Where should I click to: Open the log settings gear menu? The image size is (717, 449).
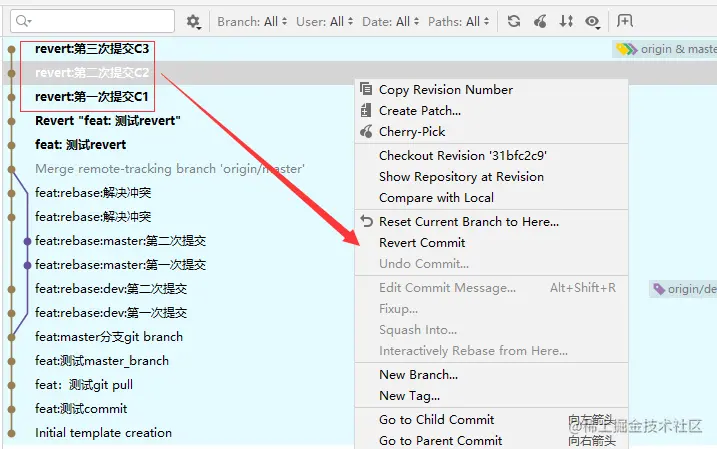(x=193, y=21)
